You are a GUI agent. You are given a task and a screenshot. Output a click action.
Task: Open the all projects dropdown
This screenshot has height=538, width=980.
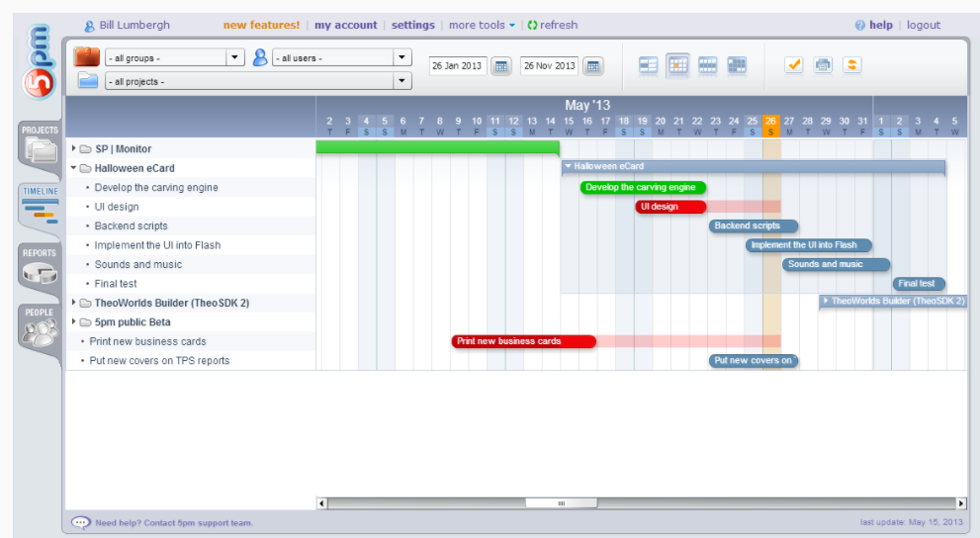tap(258, 81)
